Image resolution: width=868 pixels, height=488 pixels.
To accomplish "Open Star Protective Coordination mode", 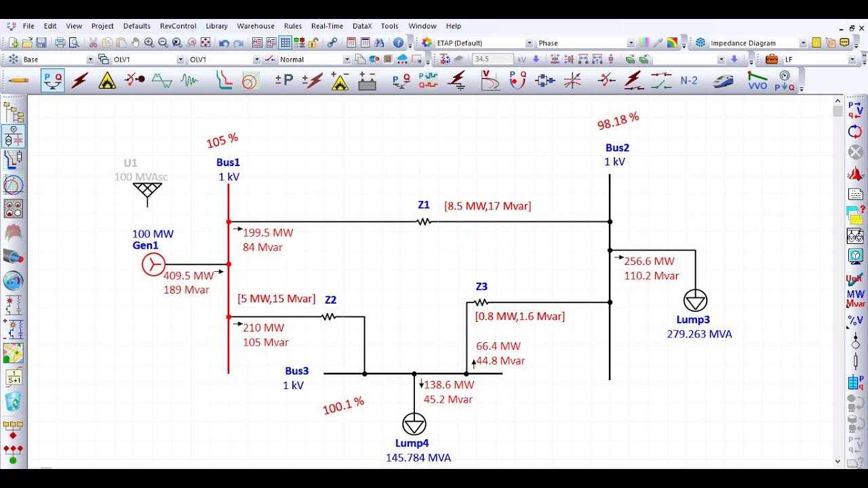I will pyautogui.click(x=224, y=81).
